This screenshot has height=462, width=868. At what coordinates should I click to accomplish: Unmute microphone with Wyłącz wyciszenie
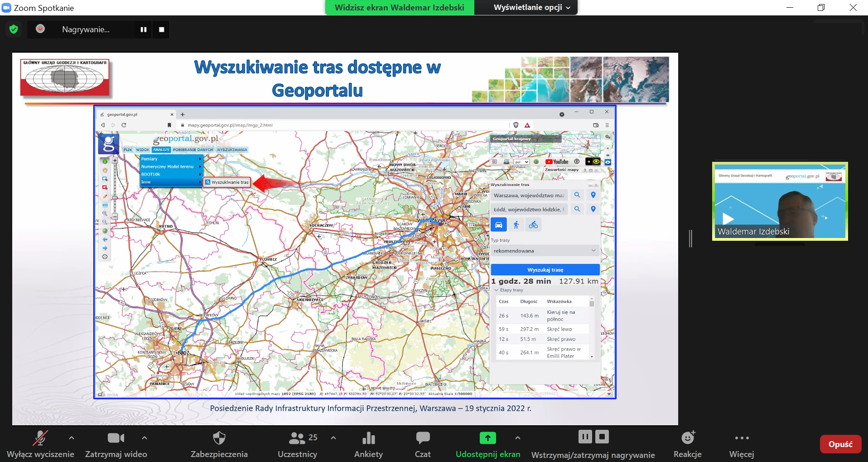40,444
